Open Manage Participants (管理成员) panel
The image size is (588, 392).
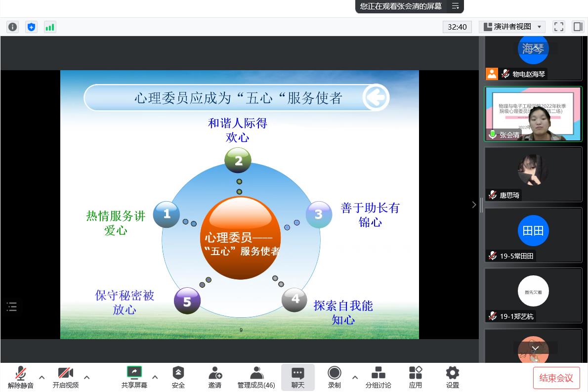[x=256, y=378]
